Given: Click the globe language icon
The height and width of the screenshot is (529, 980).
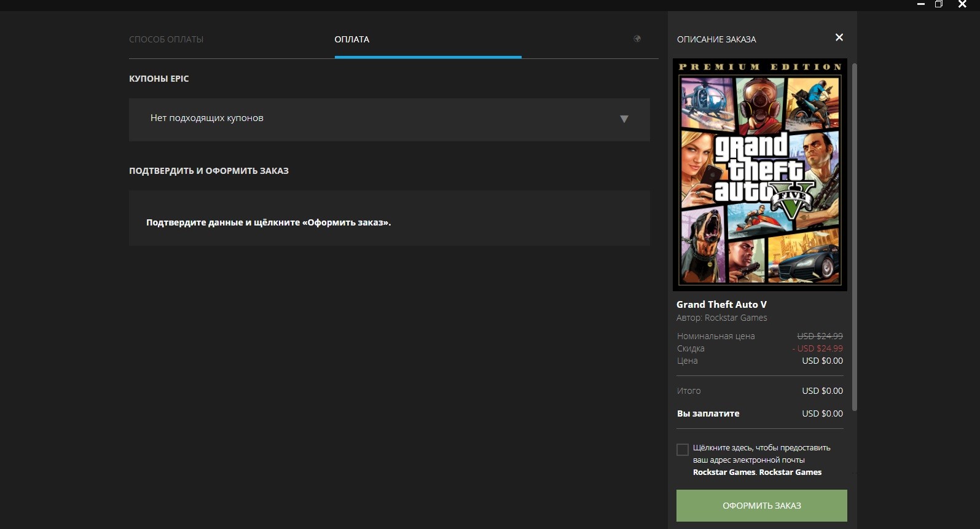Looking at the screenshot, I should pyautogui.click(x=637, y=39).
